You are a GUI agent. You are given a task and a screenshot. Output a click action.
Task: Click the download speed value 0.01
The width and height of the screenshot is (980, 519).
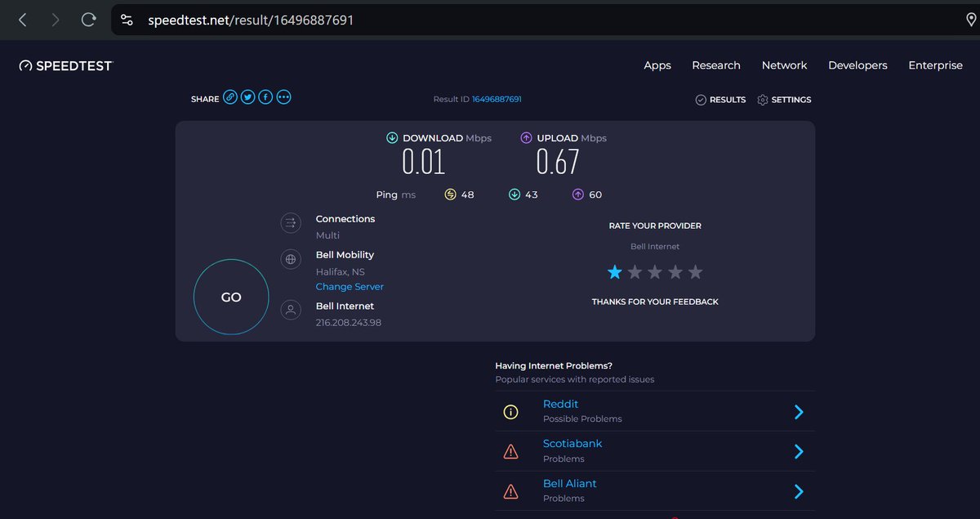pos(423,162)
